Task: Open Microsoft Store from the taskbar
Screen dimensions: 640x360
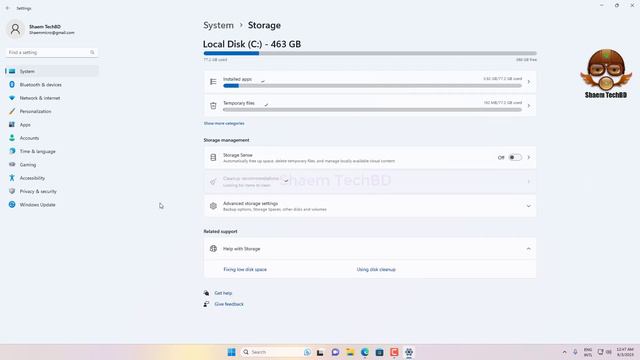Action: click(x=379, y=352)
